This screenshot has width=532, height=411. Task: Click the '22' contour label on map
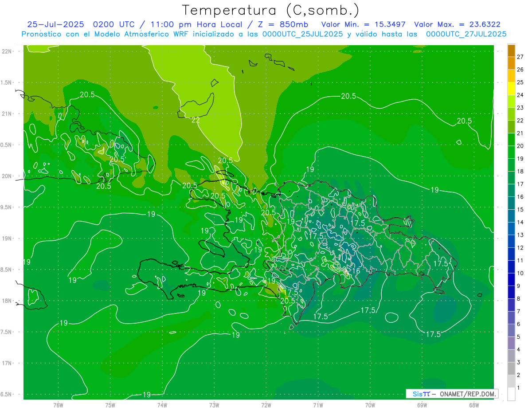[x=196, y=120]
